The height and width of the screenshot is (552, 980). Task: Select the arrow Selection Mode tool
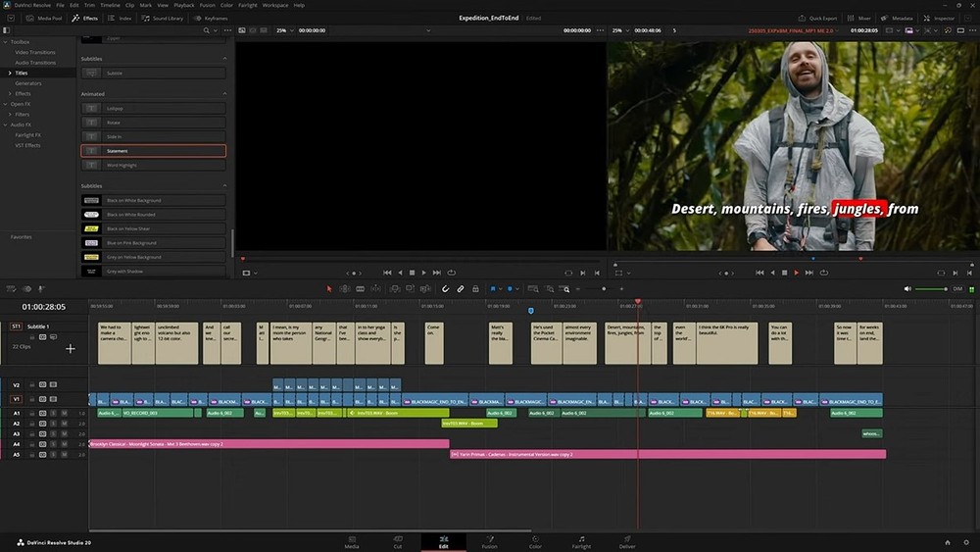329,289
